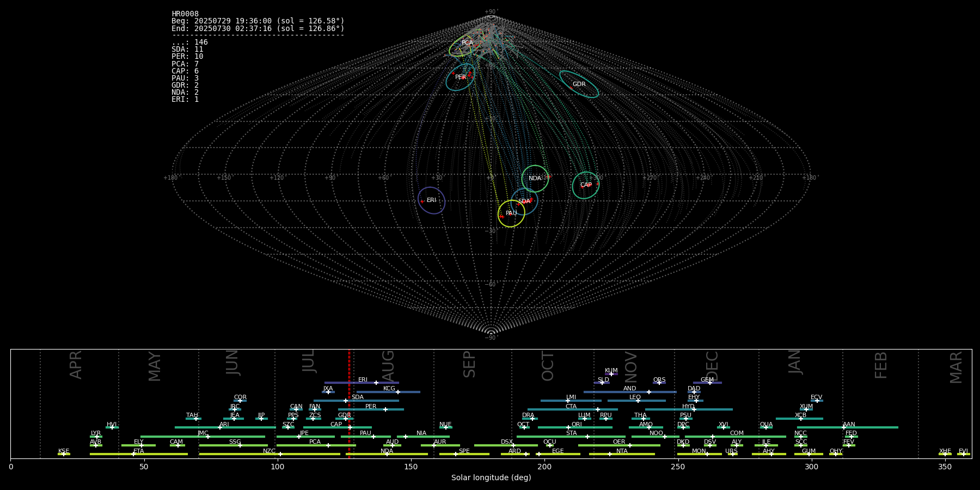The width and height of the screenshot is (980, 490).
Task: Select the NDA radiant circle on sky map
Action: pos(535,179)
